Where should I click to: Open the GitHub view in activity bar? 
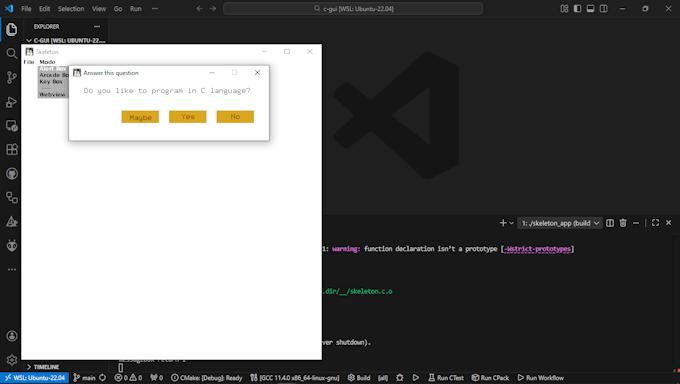tap(12, 174)
